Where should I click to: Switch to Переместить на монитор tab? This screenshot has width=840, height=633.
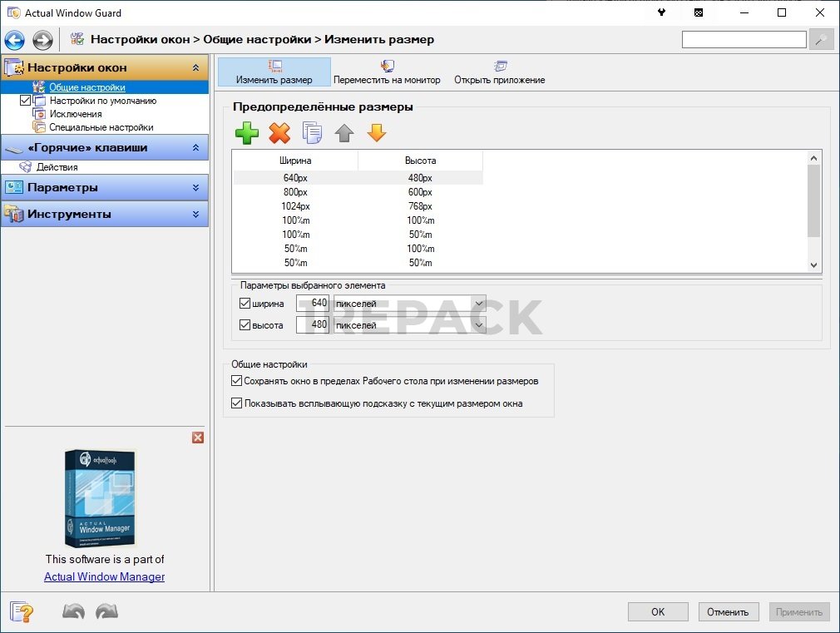click(x=387, y=72)
